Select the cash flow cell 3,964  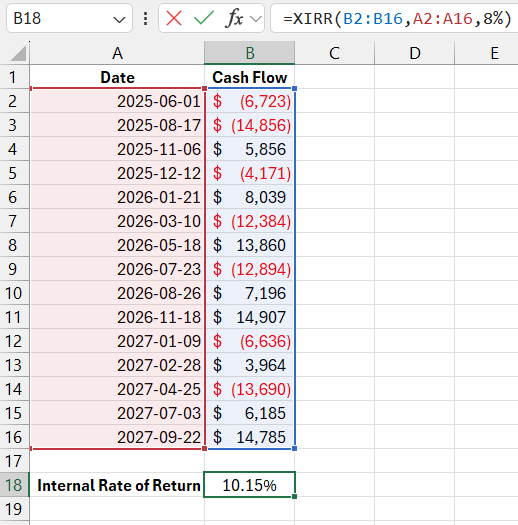pos(249,365)
